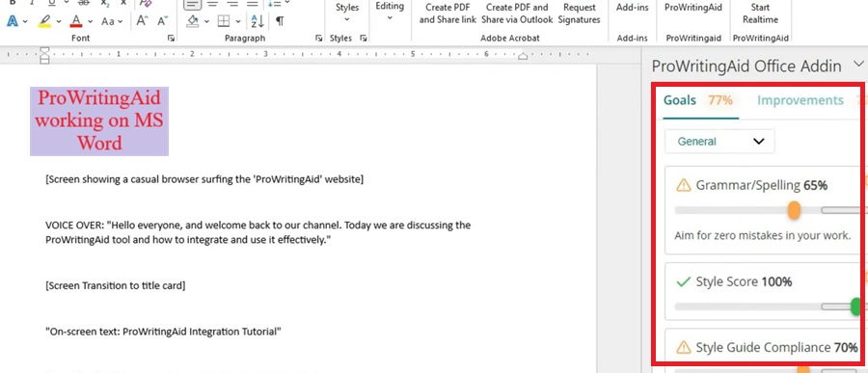Open the Styles pane launcher
This screenshot has width=868, height=373.
[364, 39]
